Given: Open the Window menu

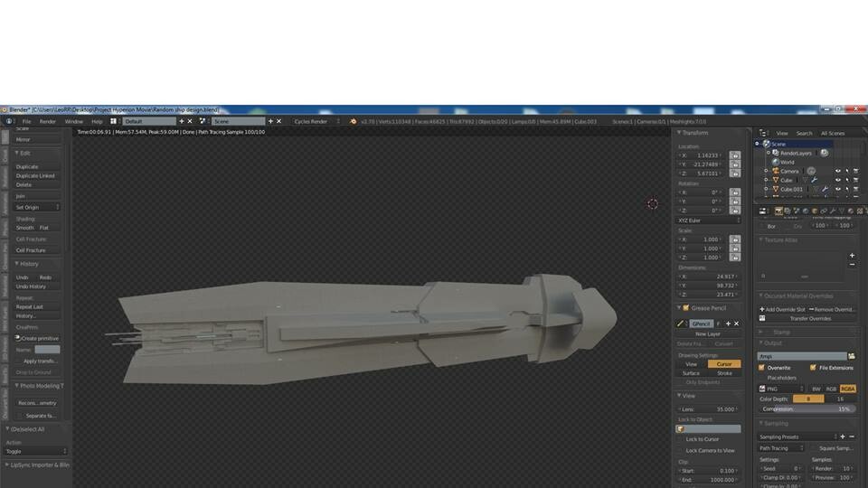Looking at the screenshot, I should point(73,121).
